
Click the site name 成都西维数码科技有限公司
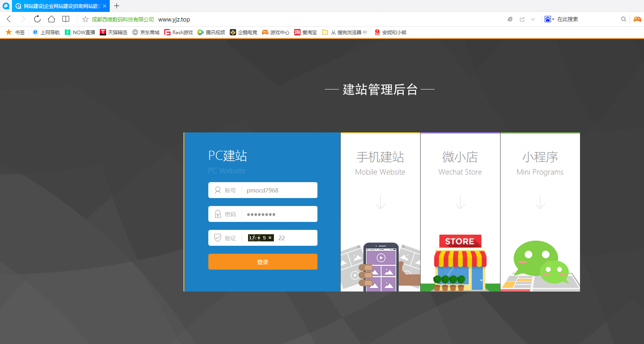(x=123, y=19)
